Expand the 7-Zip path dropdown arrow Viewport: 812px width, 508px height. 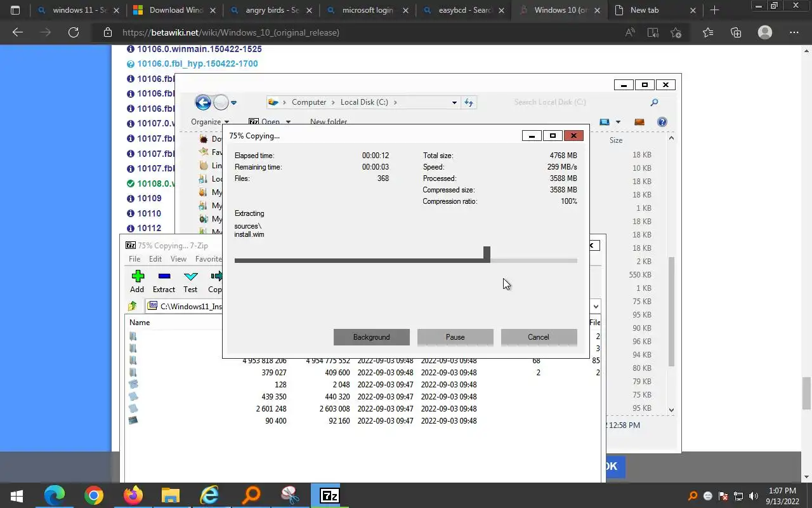coord(596,307)
